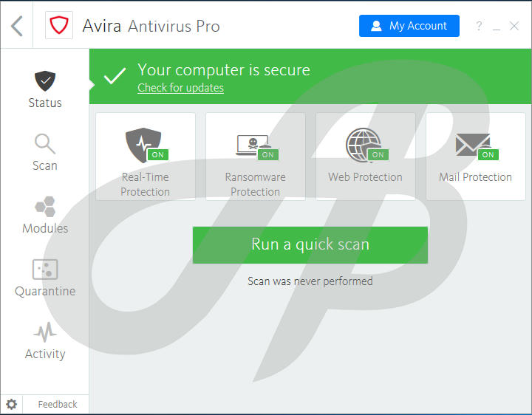Click the green secure checkmark icon

coord(115,75)
